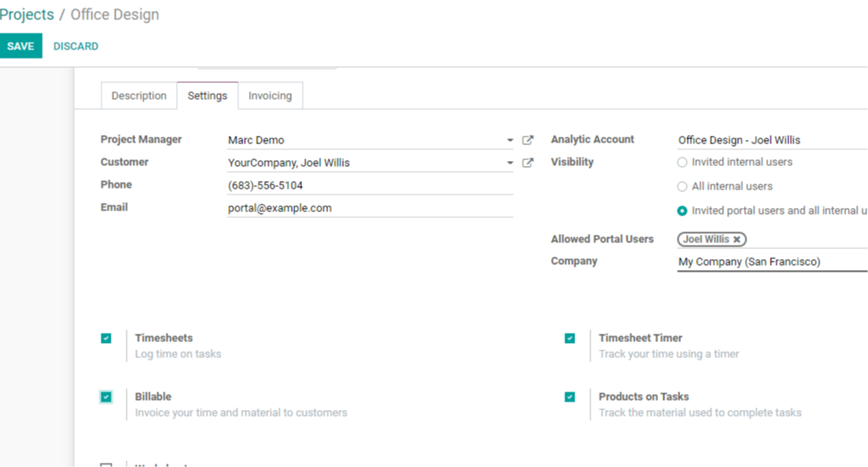The height and width of the screenshot is (467, 868).
Task: Click the SAVE button
Action: [x=20, y=46]
